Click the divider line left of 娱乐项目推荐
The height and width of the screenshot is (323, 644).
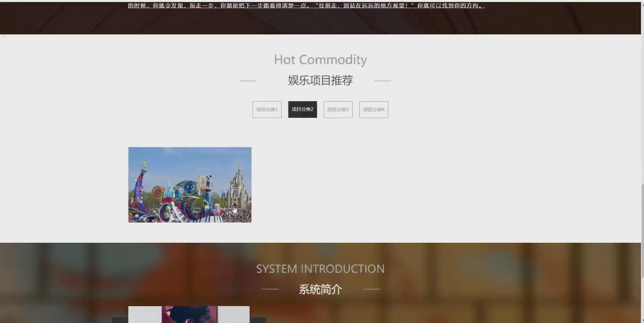click(248, 81)
